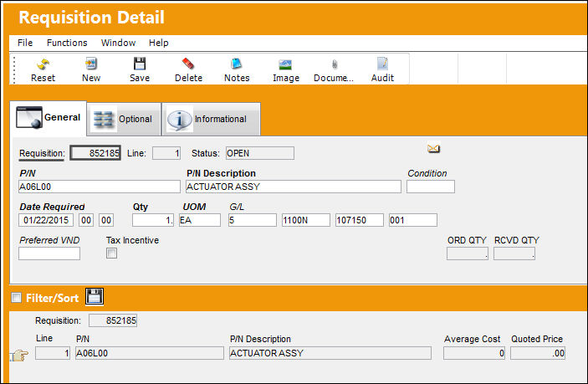
Task: Click the pointing hand row selector
Action: click(x=18, y=355)
